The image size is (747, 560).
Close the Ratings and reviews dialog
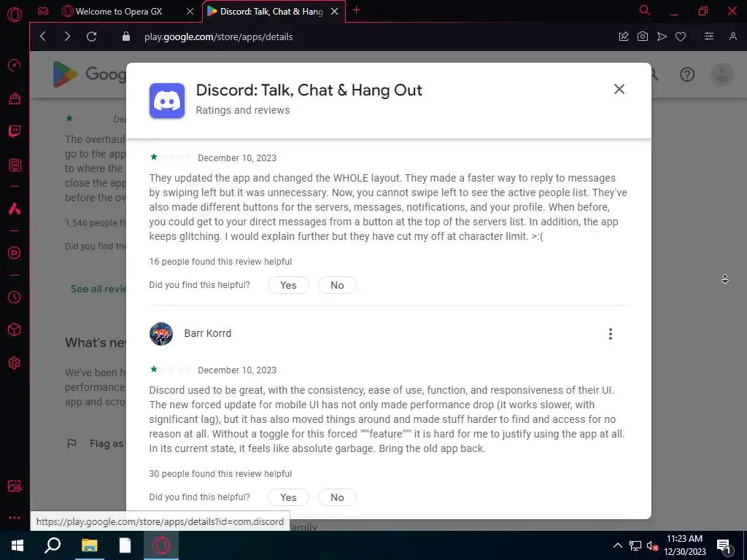pyautogui.click(x=619, y=89)
